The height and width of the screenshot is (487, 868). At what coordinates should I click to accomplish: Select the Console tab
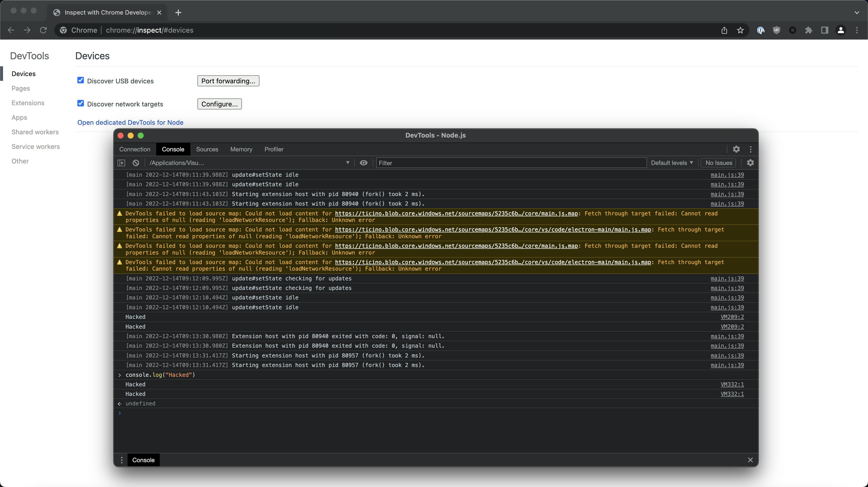(x=173, y=149)
